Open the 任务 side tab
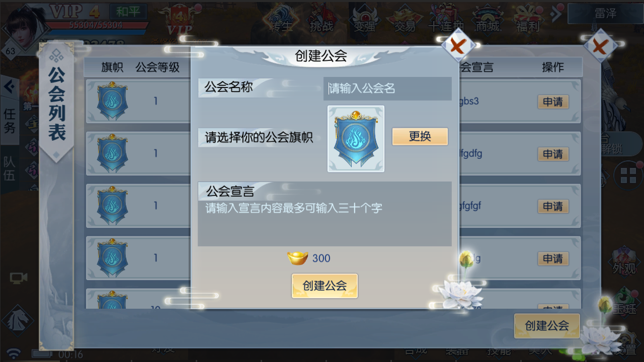Image resolution: width=644 pixels, height=362 pixels. point(10,121)
